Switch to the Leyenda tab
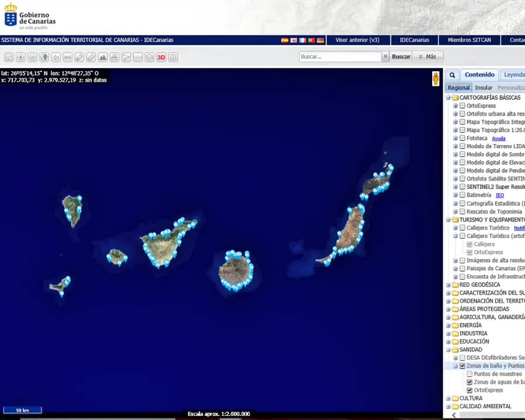525x420 pixels. [x=513, y=75]
